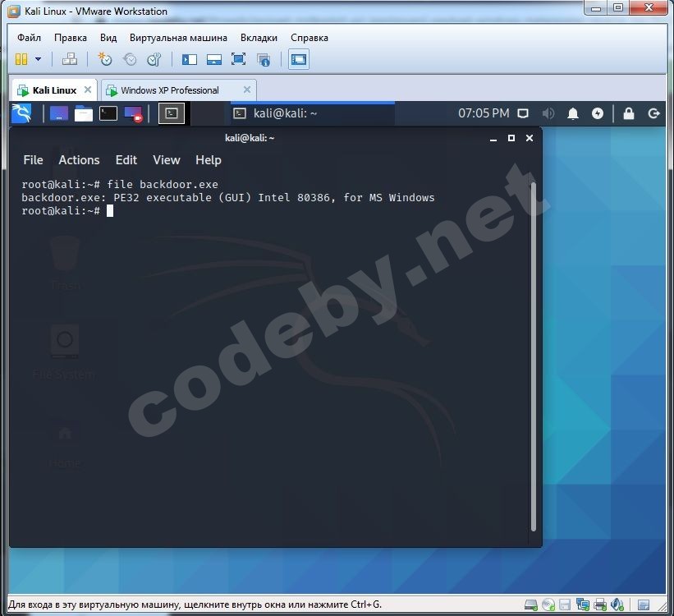Open the Правка menu
Viewport: 674px width, 616px height.
pyautogui.click(x=71, y=38)
